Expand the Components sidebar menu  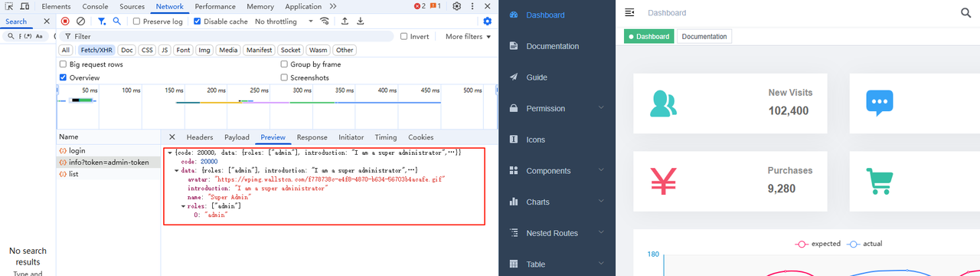pyautogui.click(x=557, y=171)
